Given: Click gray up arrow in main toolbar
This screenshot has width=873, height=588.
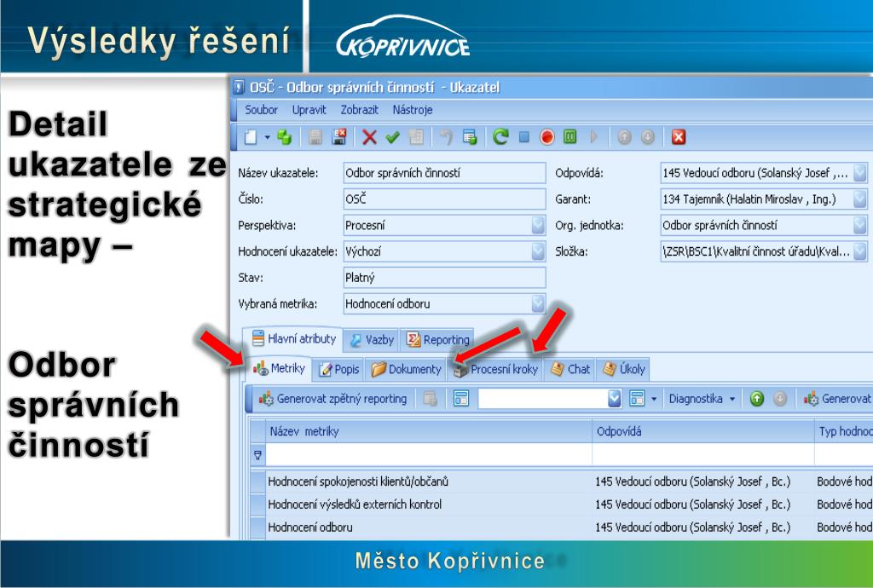Looking at the screenshot, I should coord(625,137).
